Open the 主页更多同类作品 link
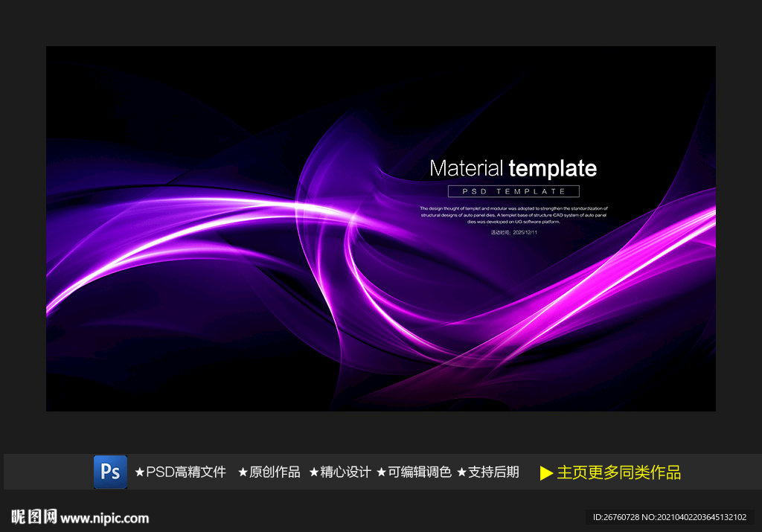The image size is (762, 532). coord(618,472)
